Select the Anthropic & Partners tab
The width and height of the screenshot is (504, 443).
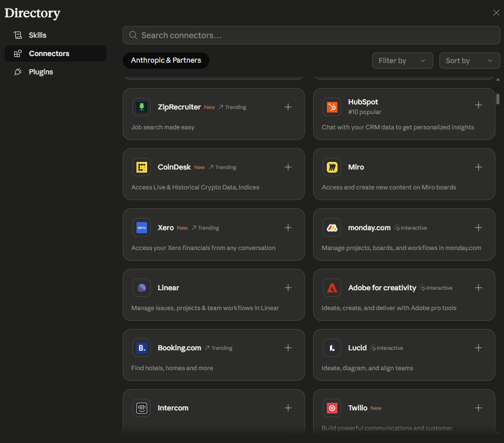[x=166, y=61]
